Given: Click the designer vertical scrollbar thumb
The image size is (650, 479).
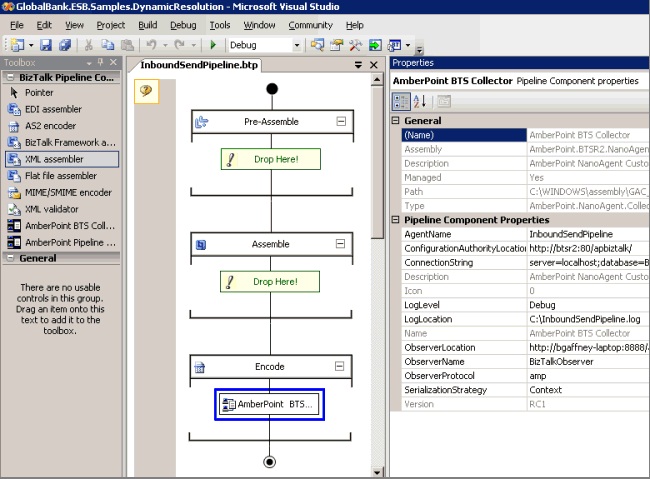Looking at the screenshot, I should [x=377, y=162].
